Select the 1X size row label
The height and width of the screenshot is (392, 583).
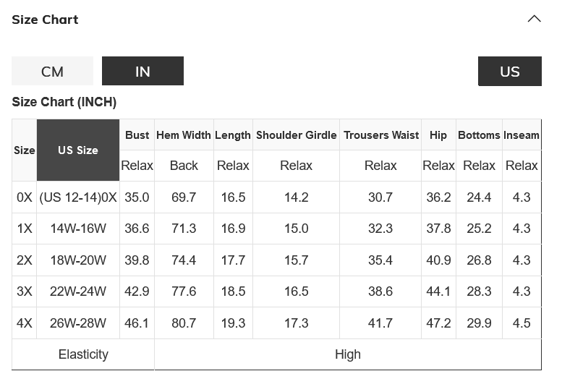25,229
